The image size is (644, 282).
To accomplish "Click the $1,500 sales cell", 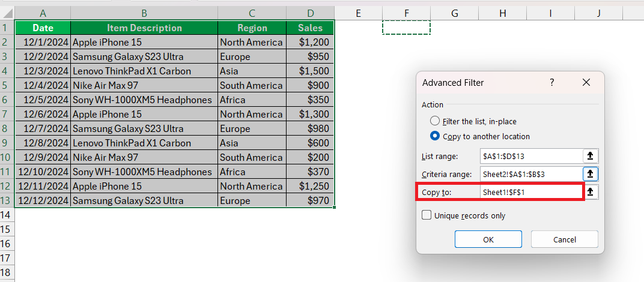I will pos(311,71).
